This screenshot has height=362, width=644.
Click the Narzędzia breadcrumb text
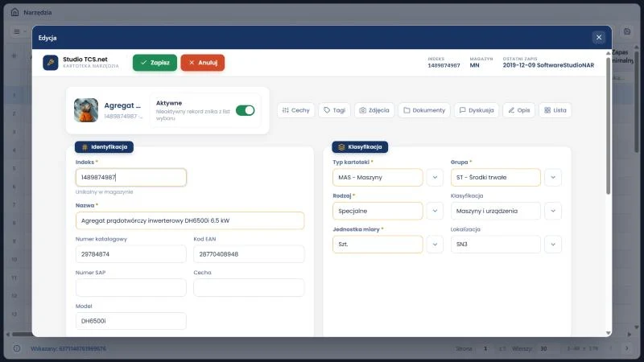coord(37,12)
